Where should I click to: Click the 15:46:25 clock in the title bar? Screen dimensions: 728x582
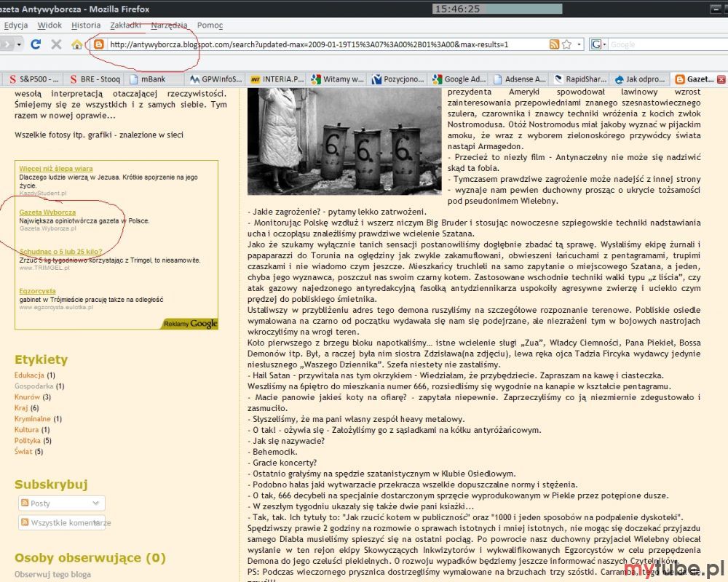[457, 9]
